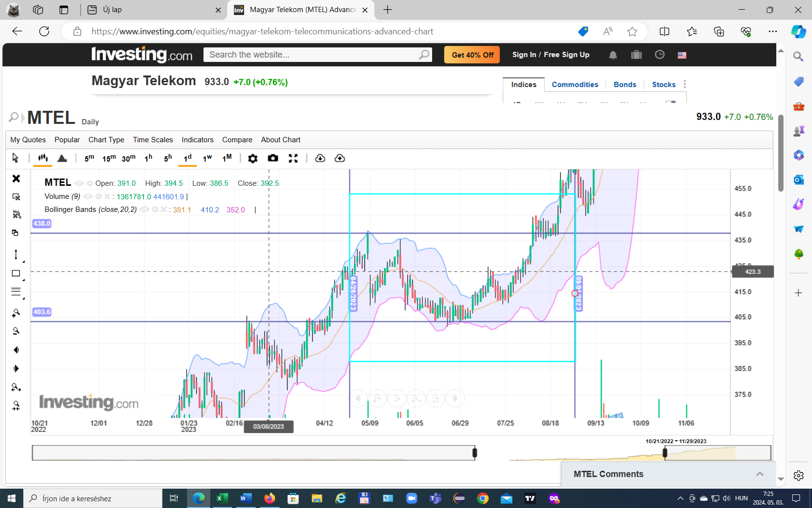Viewport: 812px width, 508px height.
Task: Open Volume indicator settings gear
Action: [x=99, y=196]
